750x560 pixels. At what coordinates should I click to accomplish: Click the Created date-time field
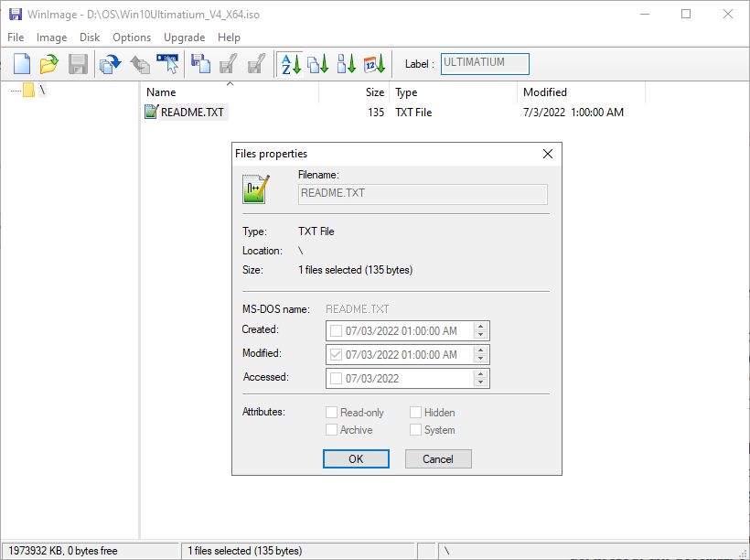pos(408,330)
